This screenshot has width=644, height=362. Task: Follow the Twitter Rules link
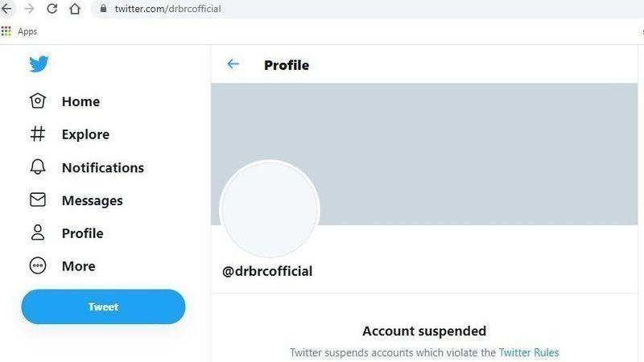[x=528, y=352]
